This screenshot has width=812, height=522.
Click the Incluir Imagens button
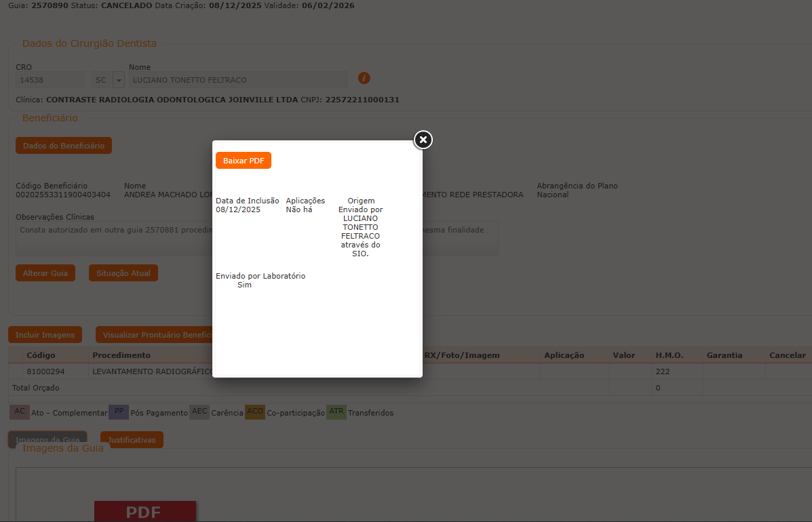pos(45,335)
